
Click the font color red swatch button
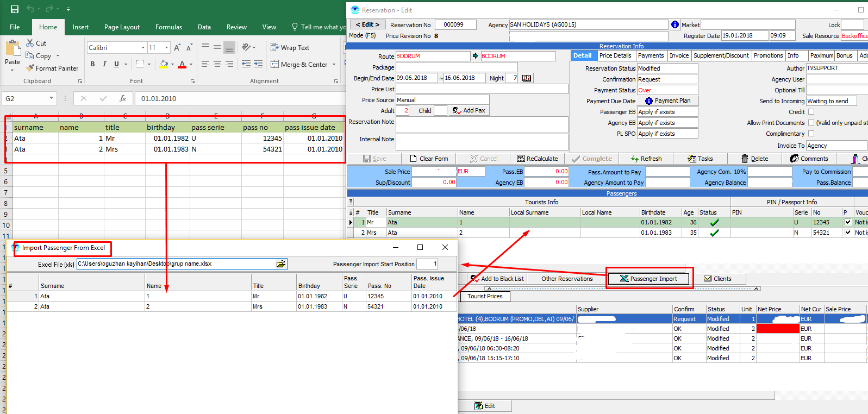coord(182,64)
